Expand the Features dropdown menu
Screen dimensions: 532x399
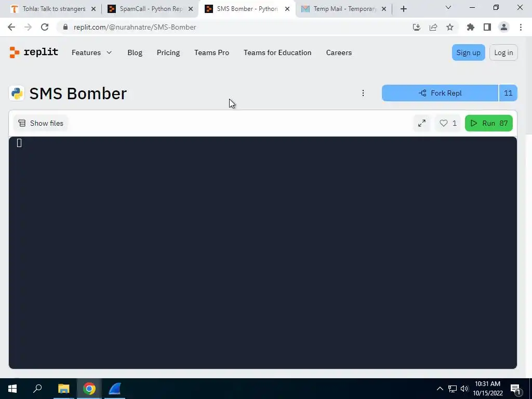pyautogui.click(x=91, y=52)
